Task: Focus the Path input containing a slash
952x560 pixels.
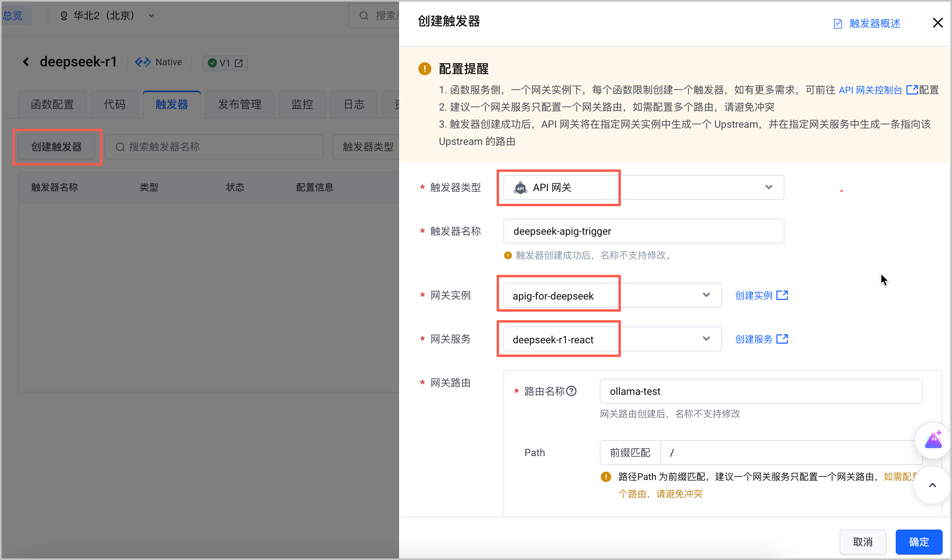Action: pyautogui.click(x=791, y=453)
